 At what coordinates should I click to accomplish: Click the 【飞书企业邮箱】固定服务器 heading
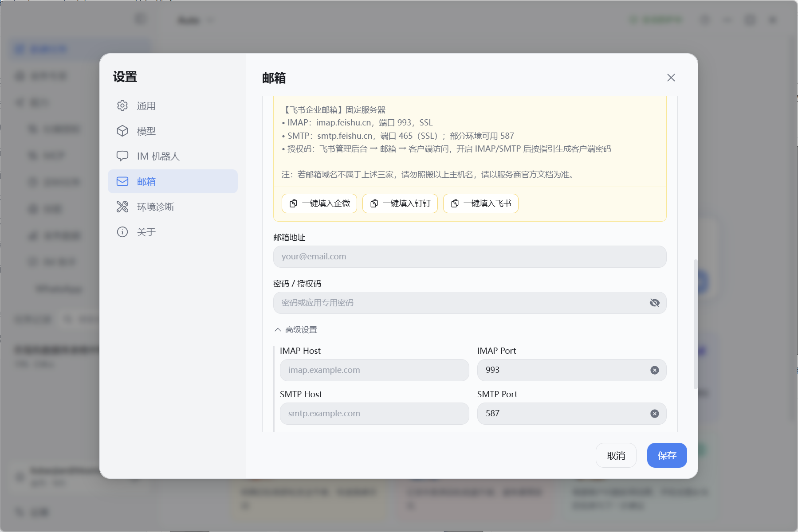pyautogui.click(x=334, y=110)
